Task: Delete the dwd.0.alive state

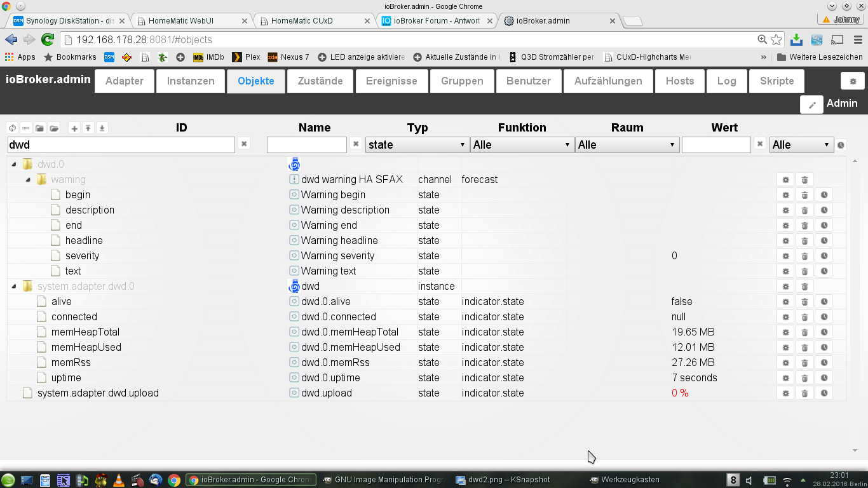Action: [804, 302]
